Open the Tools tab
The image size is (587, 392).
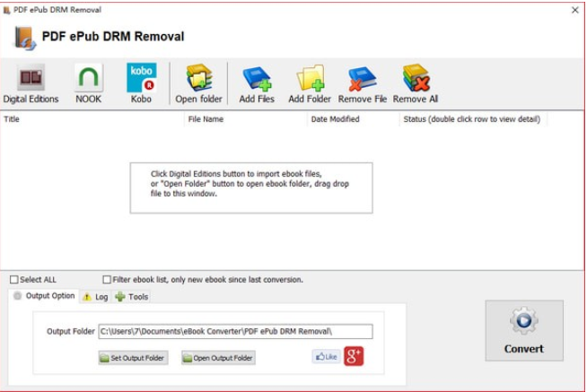(x=132, y=297)
